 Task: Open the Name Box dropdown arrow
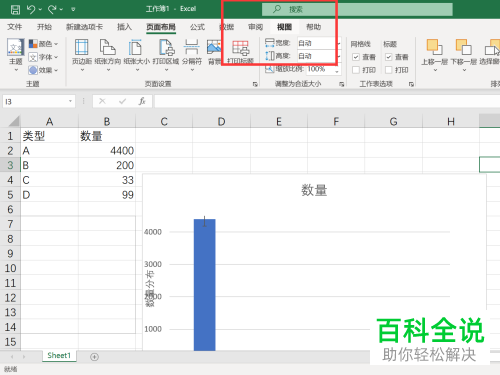pos(70,101)
